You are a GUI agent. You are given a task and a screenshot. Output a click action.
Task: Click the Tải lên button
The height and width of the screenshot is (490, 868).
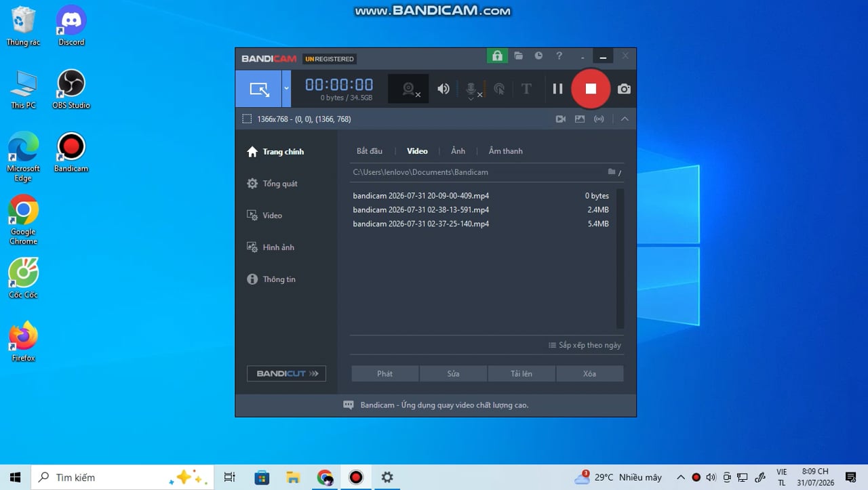click(521, 373)
